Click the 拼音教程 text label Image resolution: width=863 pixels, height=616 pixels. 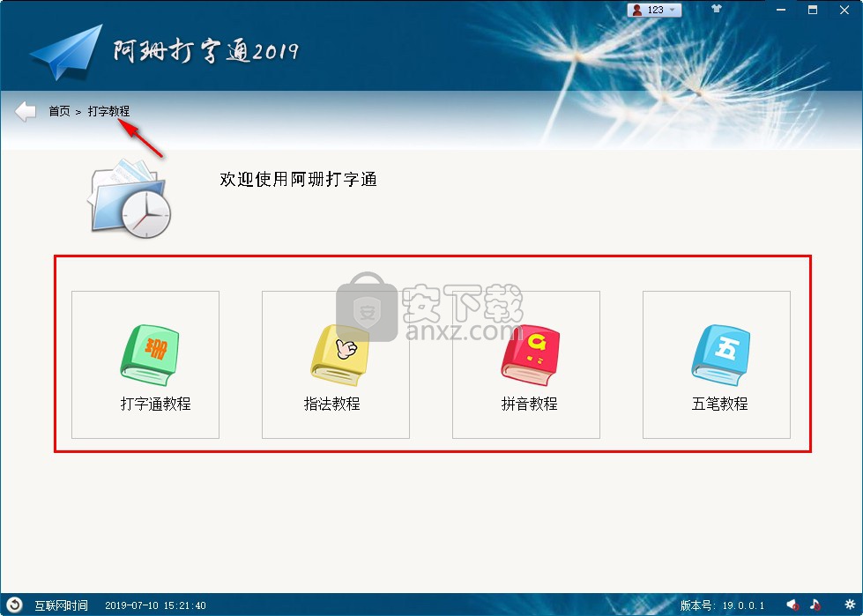pos(530,404)
